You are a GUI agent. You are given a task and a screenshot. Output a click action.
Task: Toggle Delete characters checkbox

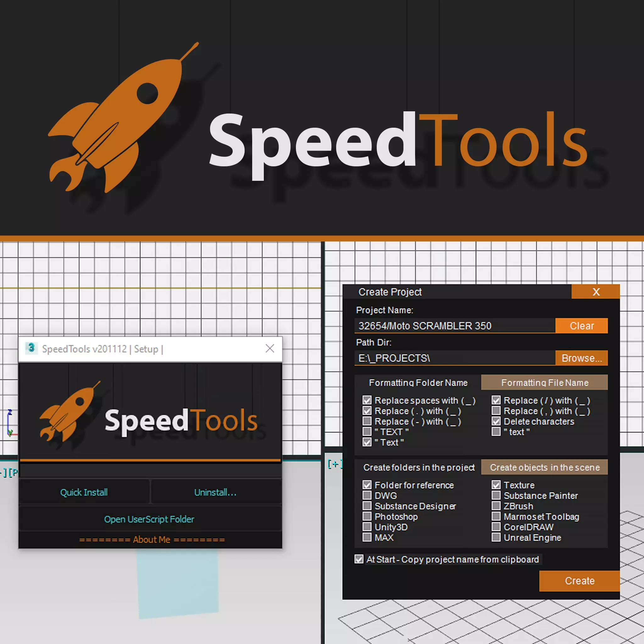(496, 421)
